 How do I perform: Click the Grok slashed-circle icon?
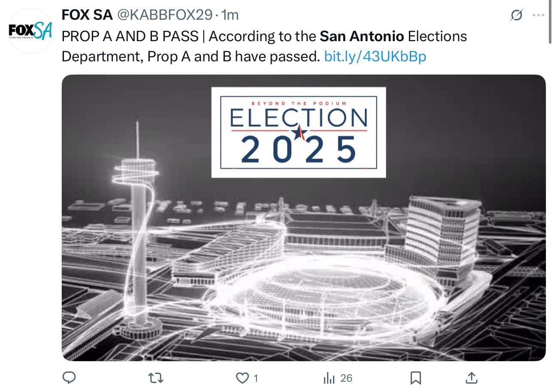517,15
